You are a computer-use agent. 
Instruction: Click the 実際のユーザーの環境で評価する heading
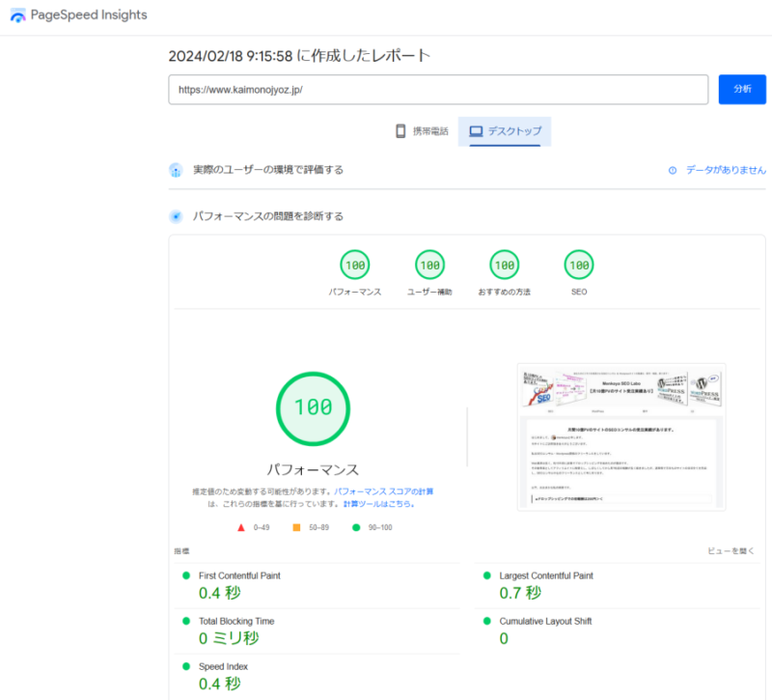(x=268, y=170)
